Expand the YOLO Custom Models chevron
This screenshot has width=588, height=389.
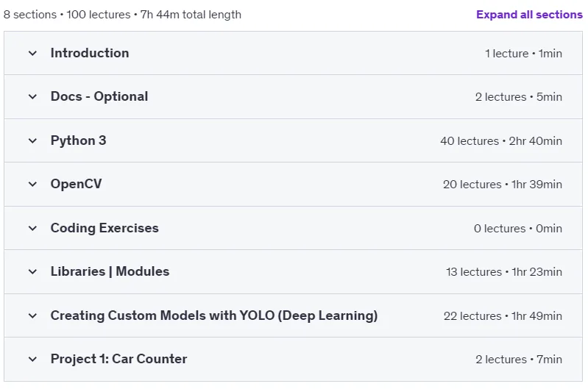point(32,316)
